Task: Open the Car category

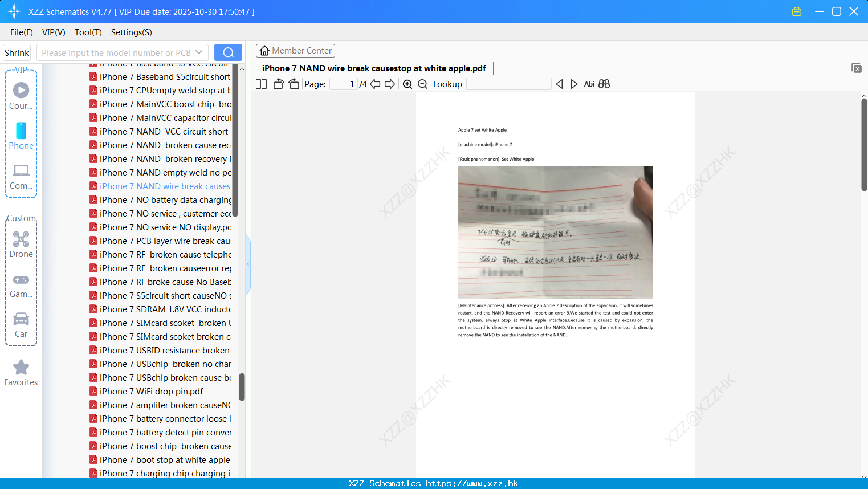Action: coord(21,325)
